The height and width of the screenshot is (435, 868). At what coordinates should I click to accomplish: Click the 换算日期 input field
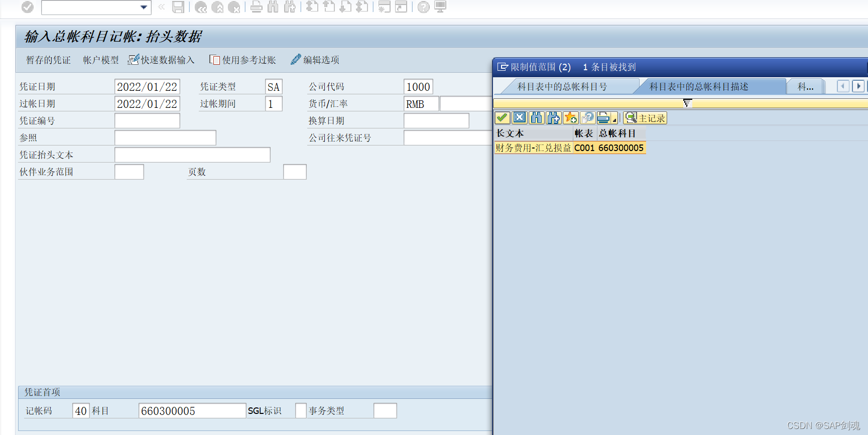click(436, 121)
